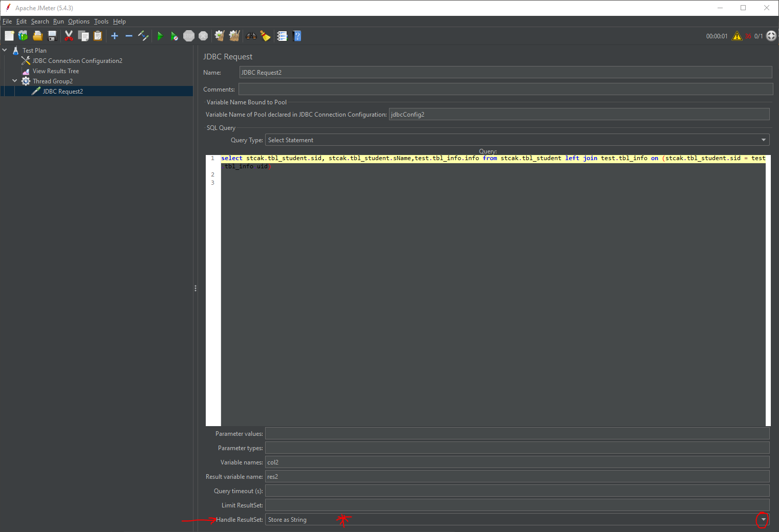Shutdown threads with gray X icon
779x532 pixels.
pos(203,36)
